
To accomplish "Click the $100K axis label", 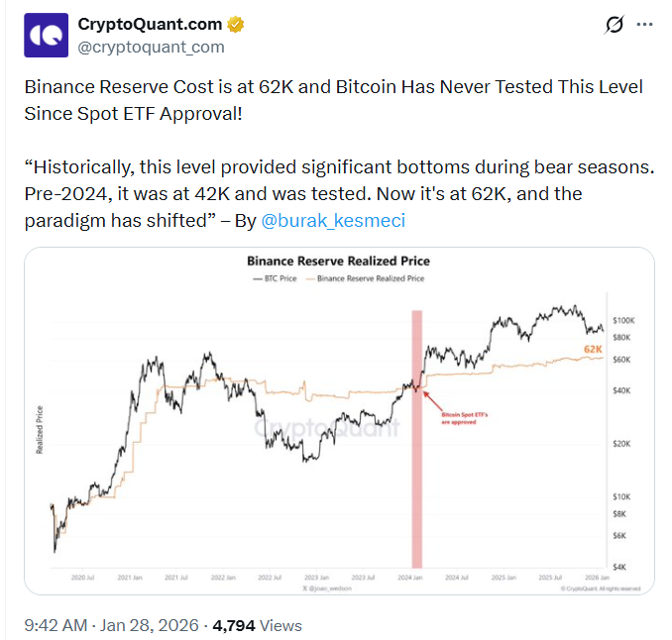I will point(622,322).
